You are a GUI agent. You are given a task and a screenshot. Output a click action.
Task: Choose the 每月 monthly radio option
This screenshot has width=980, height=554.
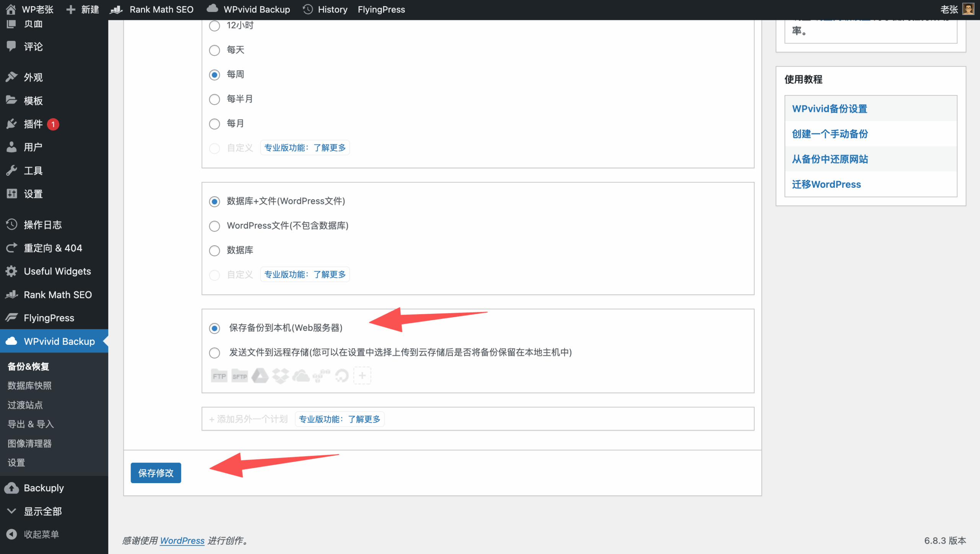tap(214, 124)
